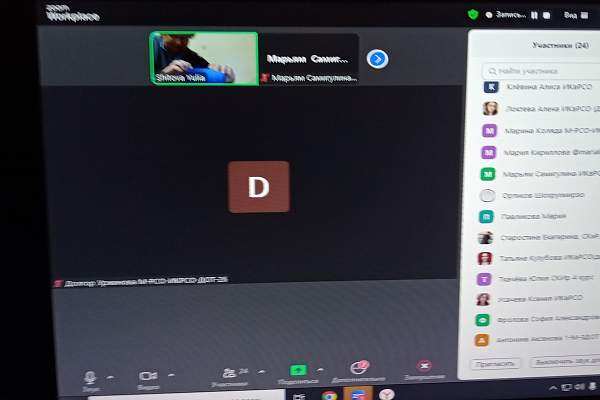
Task: Click the "Участники (24)" panel title
Action: 560,45
